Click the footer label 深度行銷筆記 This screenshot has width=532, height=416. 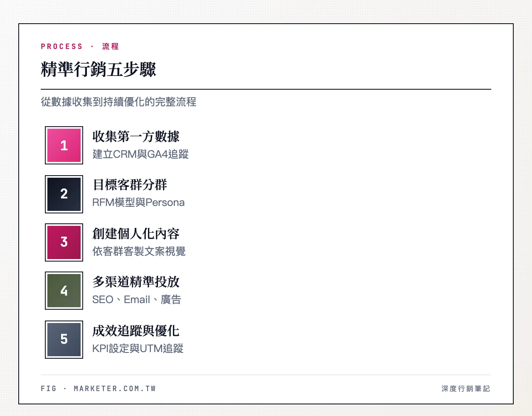pyautogui.click(x=466, y=389)
